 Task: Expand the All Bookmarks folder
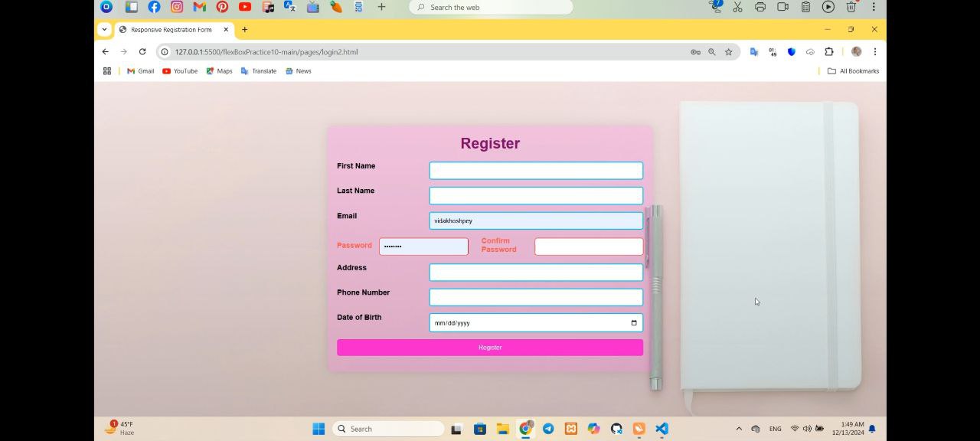[x=853, y=71]
